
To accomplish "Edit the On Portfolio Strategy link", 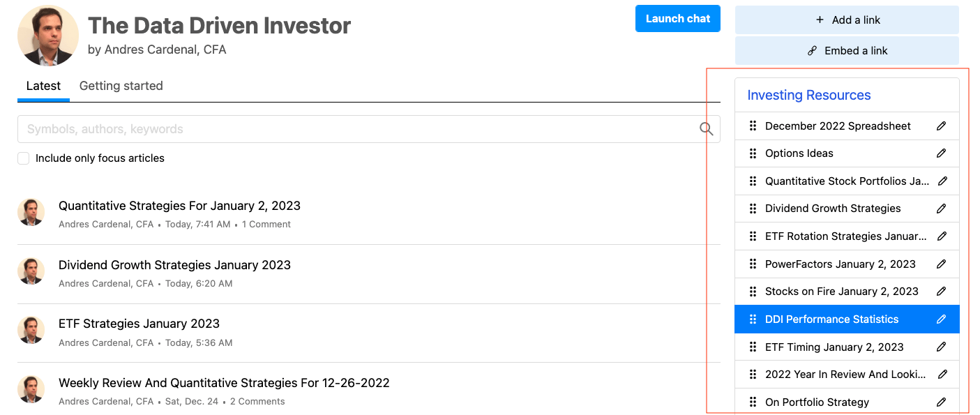I will (942, 402).
